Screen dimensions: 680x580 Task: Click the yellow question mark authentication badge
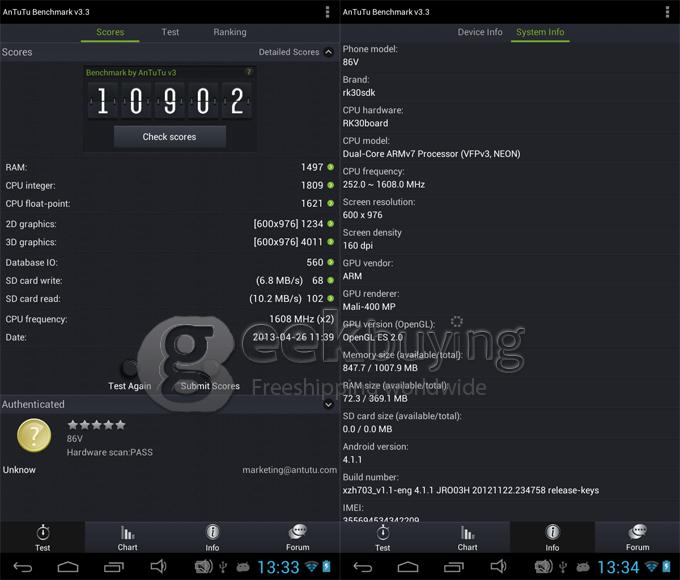click(34, 435)
